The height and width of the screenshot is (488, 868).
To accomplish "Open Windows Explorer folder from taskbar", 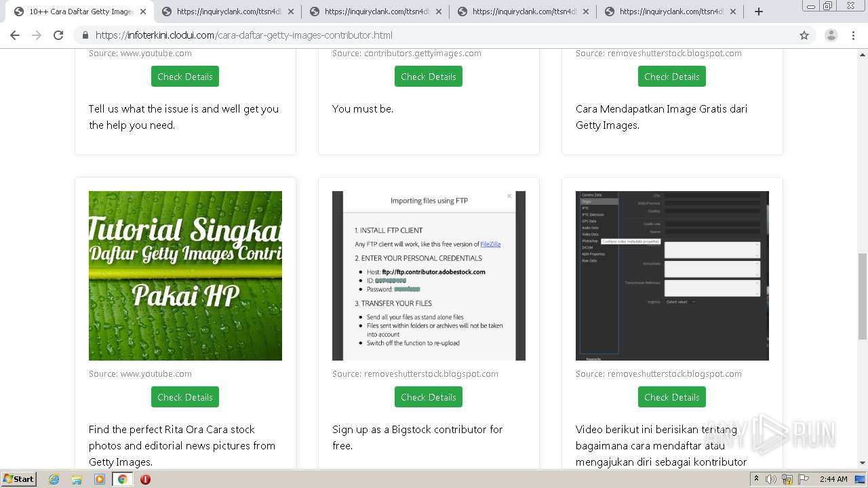I will [77, 479].
